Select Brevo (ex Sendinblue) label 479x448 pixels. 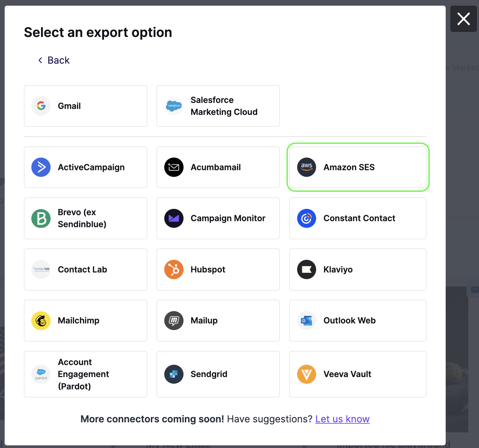coord(82,218)
